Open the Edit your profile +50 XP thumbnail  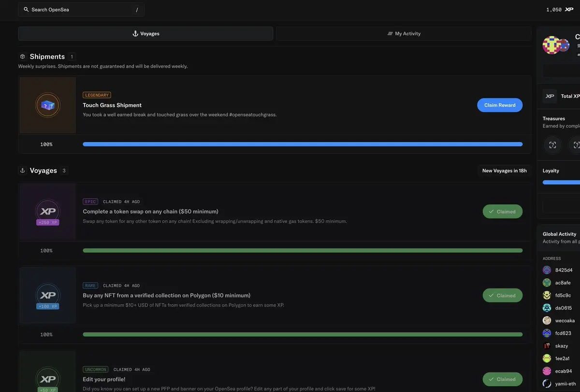[48, 372]
